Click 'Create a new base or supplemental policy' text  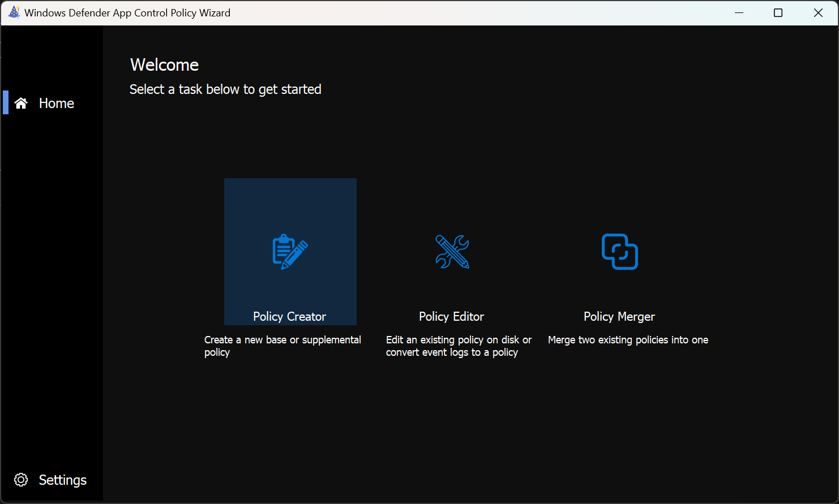pyautogui.click(x=282, y=346)
